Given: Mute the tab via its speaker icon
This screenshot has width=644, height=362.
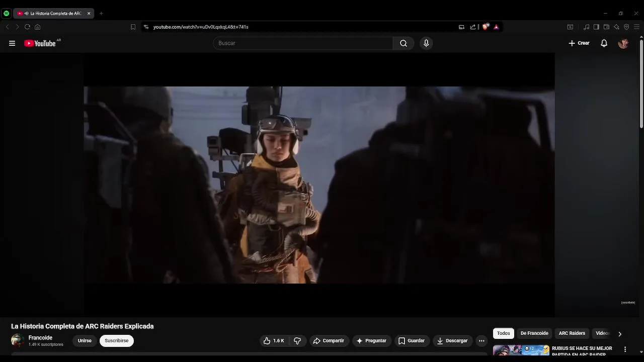Looking at the screenshot, I should pyautogui.click(x=26, y=14).
